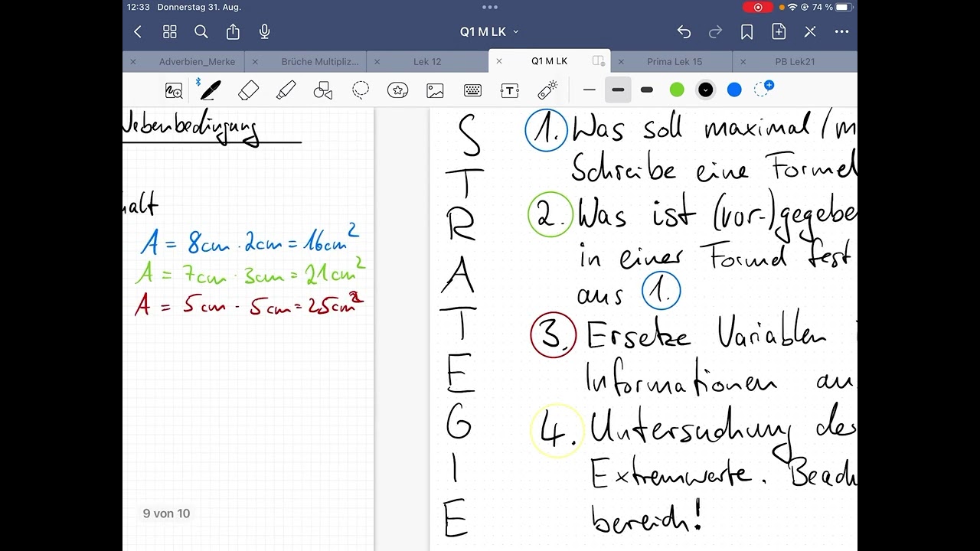The width and height of the screenshot is (980, 551).
Task: Add a new color preset
Action: [x=763, y=89]
